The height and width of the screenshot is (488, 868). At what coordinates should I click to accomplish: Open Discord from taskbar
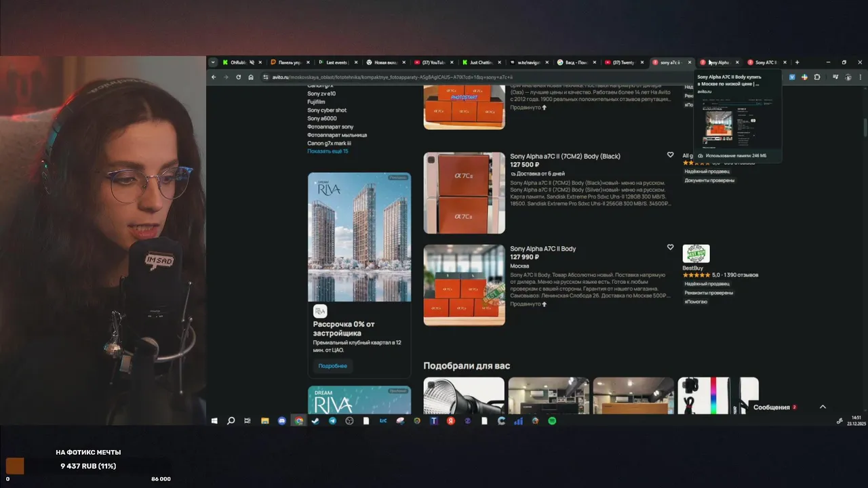(282, 421)
